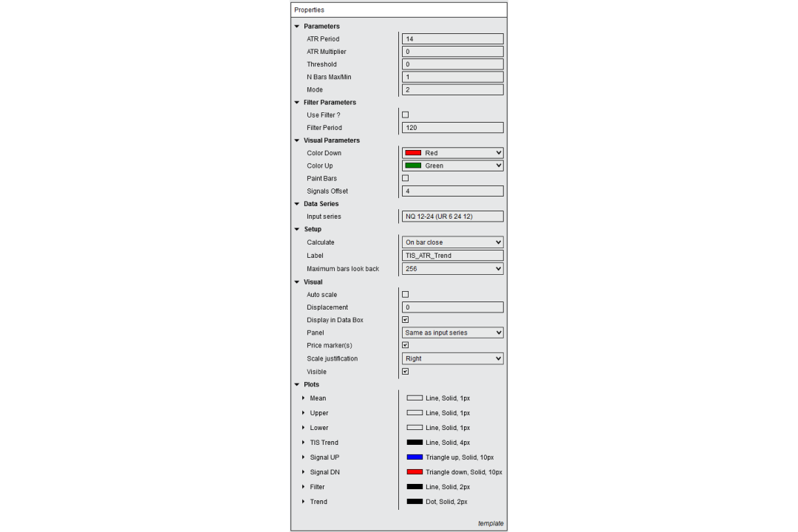
Task: Click the Mode input field
Action: (452, 89)
